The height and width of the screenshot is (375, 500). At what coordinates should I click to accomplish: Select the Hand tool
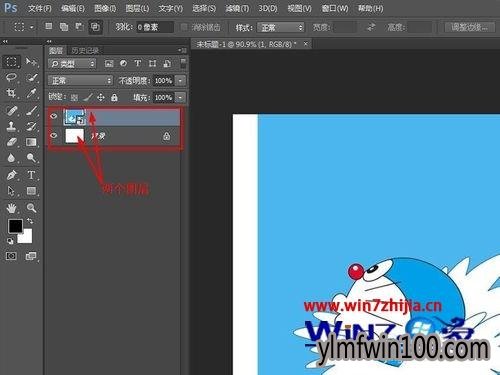11,208
